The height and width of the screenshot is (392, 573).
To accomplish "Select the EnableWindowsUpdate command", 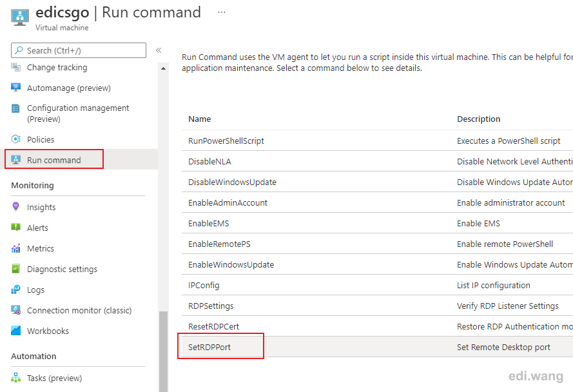I will (x=231, y=264).
